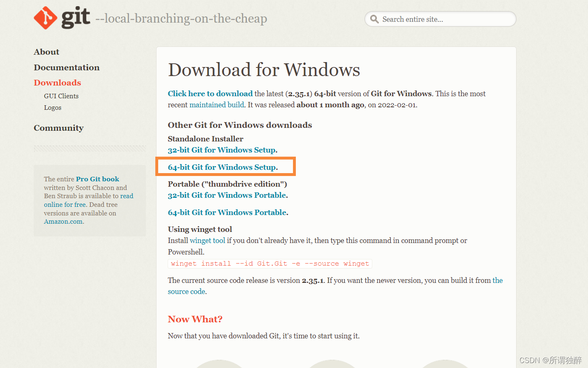Image resolution: width=588 pixels, height=368 pixels.
Task: Open the 'maintained build' link
Action: tap(217, 105)
